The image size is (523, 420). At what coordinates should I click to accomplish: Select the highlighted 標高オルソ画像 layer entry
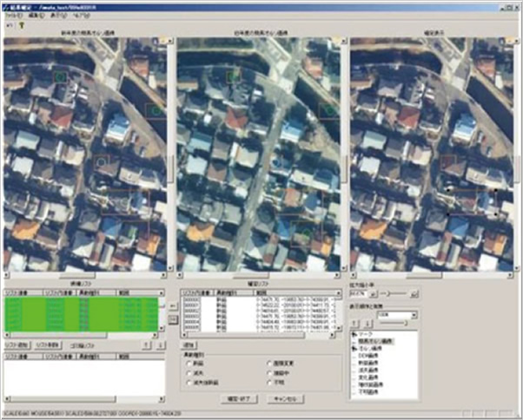coord(375,341)
